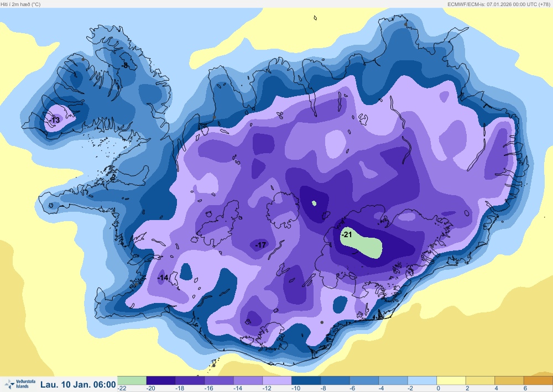
Task: Click the map title Hiti í 2m hæð (°C)
Action: [x=20, y=4]
